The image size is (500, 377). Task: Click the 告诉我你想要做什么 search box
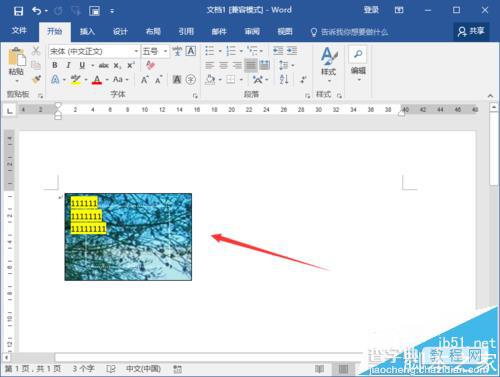349,32
